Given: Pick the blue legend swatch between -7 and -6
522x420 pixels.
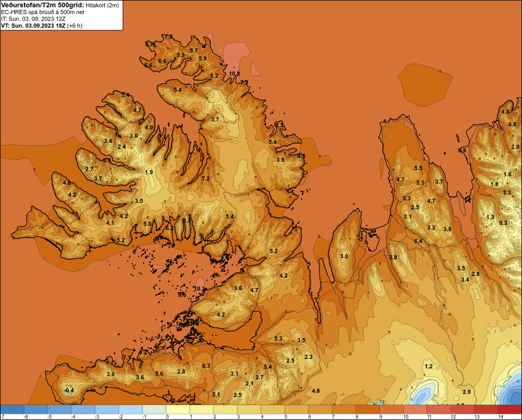Looking at the screenshot, I should [x=12, y=409].
